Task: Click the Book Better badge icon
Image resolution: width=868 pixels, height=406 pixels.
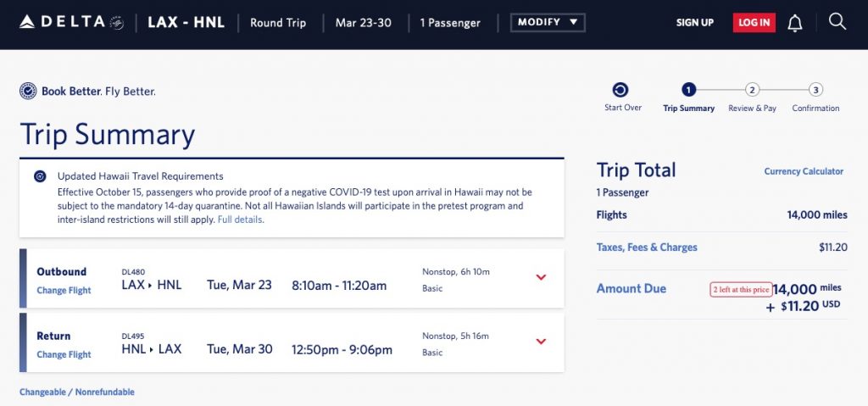Action: 28,91
